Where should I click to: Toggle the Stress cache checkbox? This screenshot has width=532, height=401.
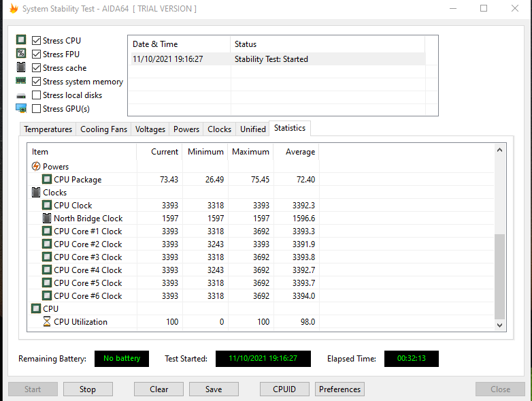[x=36, y=67]
